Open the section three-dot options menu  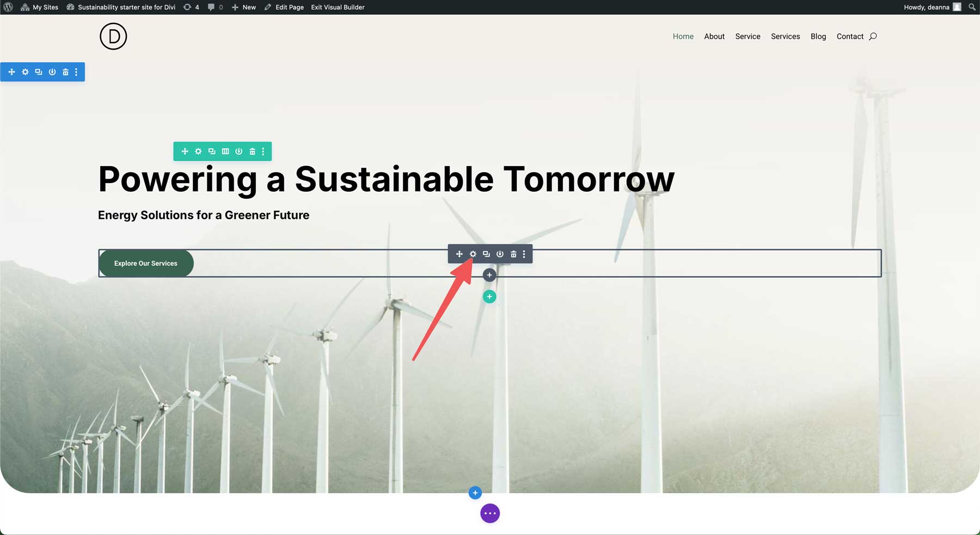tap(76, 71)
